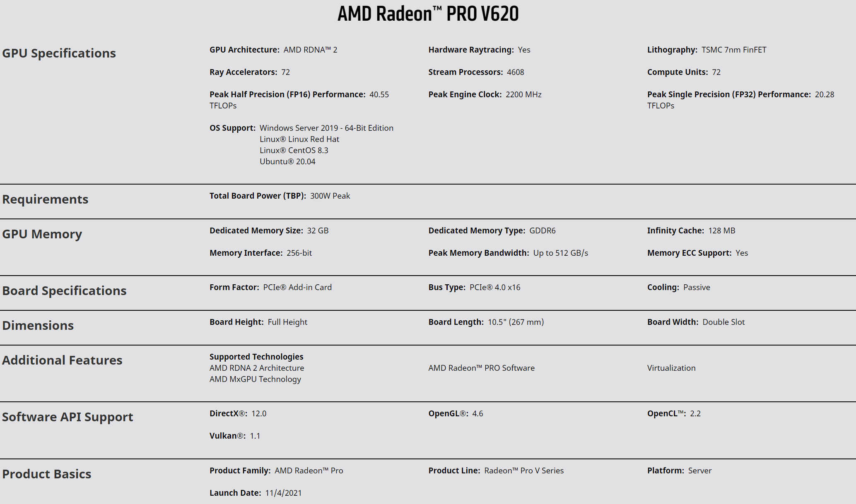The height and width of the screenshot is (504, 856).
Task: Click the Hardware Raytracing label
Action: point(471,50)
